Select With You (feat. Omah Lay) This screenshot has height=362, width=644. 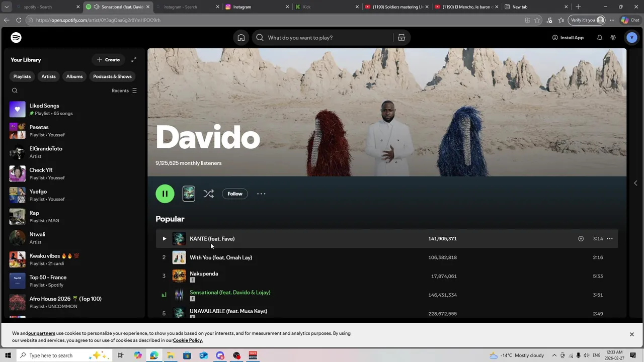point(386,257)
